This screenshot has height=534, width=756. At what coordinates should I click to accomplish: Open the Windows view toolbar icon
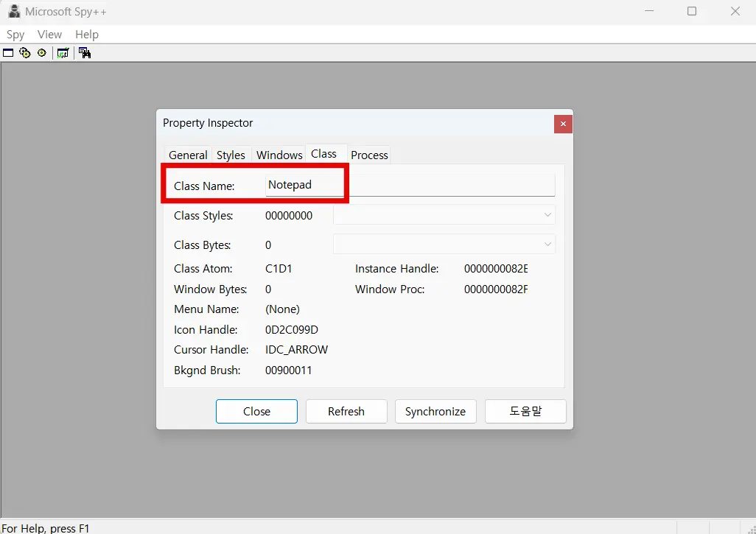point(8,53)
